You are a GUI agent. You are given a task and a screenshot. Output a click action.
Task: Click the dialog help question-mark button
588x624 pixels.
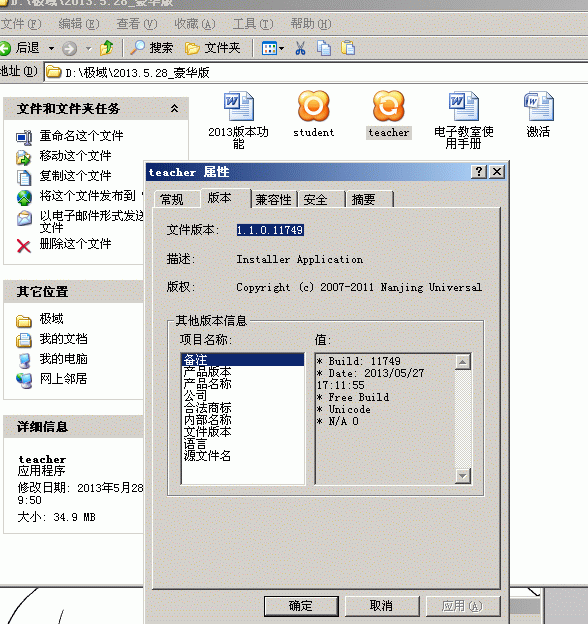[x=479, y=172]
